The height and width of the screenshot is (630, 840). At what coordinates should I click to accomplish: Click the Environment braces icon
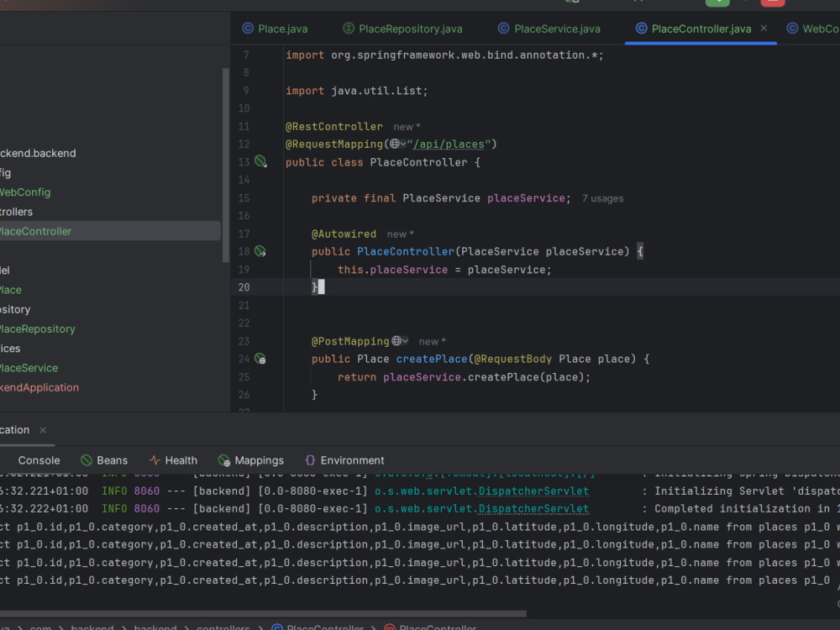[x=310, y=460]
